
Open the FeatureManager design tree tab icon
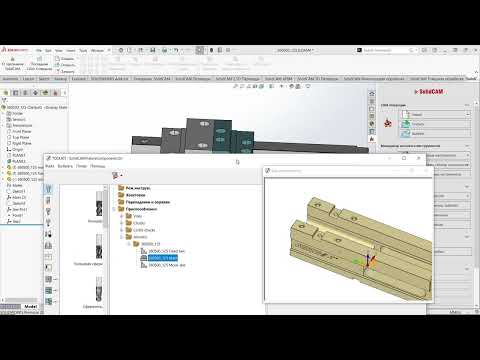pos(6,93)
